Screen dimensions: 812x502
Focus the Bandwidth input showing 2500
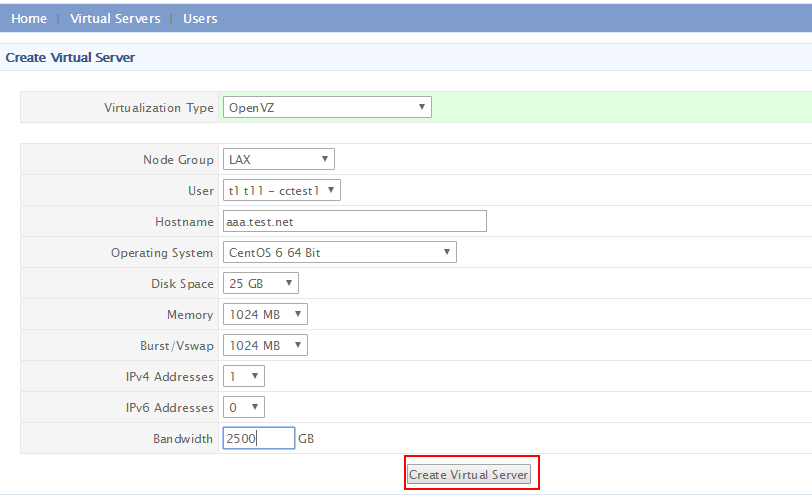[x=258, y=439]
